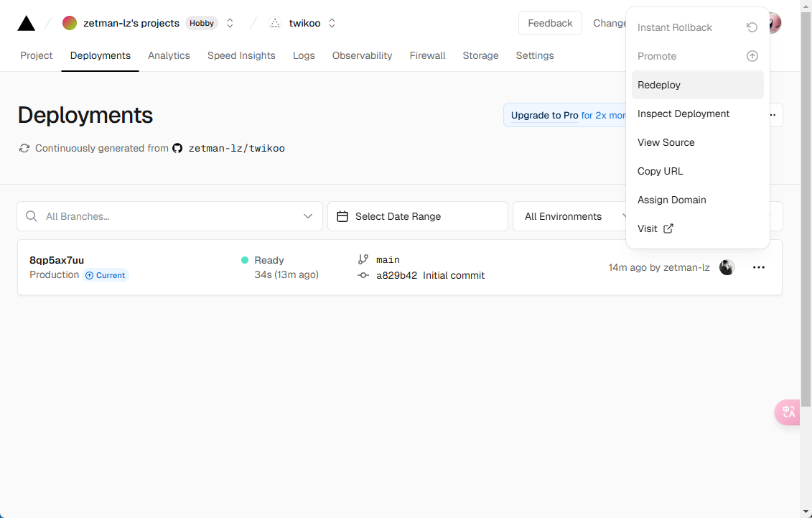Open the zetman-lz/twikoo repository link
The width and height of the screenshot is (812, 518).
point(237,148)
